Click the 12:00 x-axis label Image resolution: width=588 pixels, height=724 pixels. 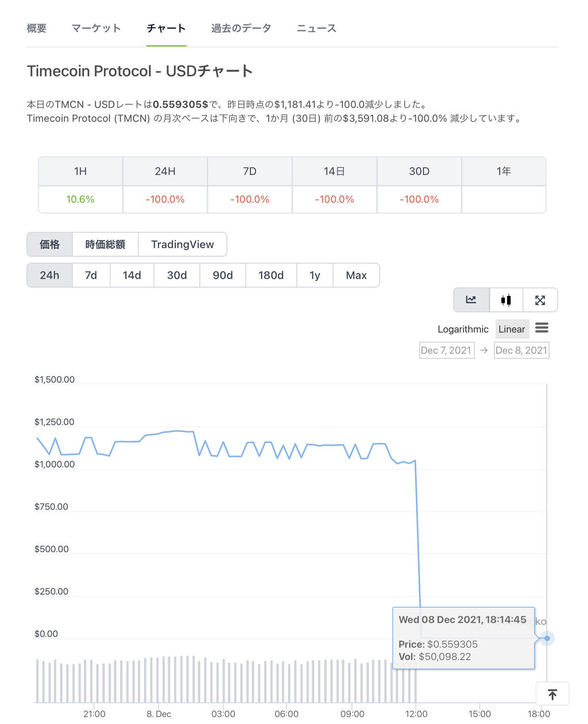[416, 714]
